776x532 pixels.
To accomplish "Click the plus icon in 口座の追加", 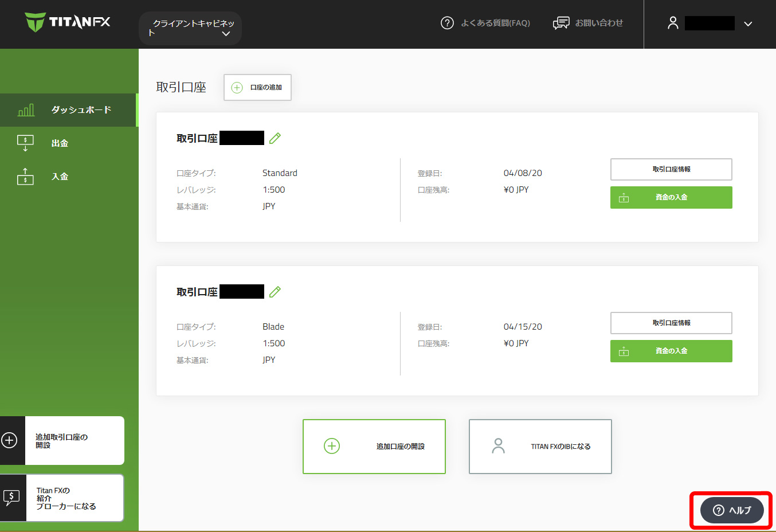I will (237, 88).
